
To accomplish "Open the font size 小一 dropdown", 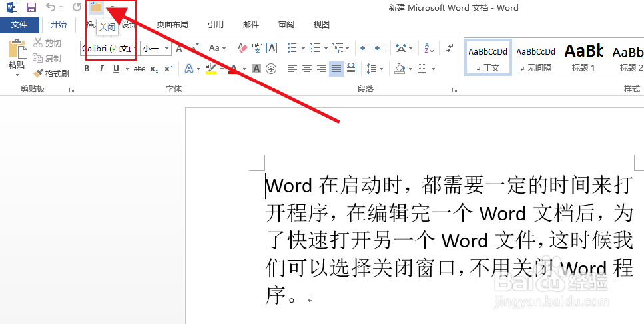I will [x=166, y=49].
